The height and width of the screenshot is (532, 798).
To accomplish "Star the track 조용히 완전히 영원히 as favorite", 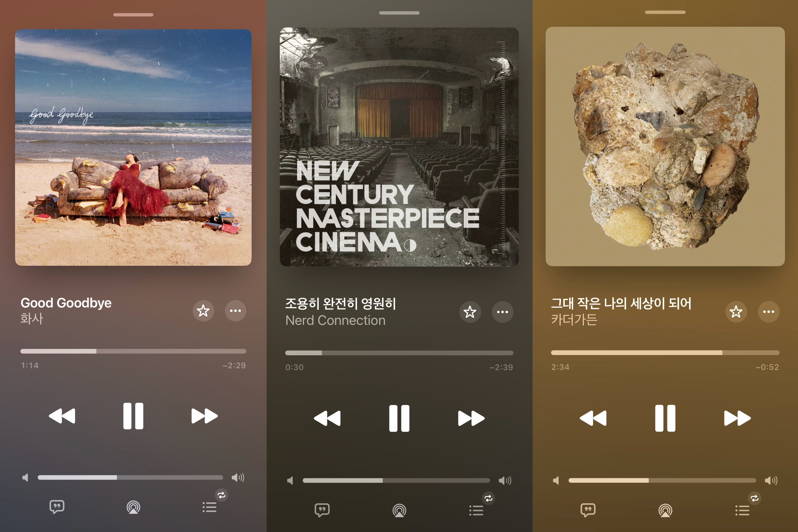I will coord(470,312).
